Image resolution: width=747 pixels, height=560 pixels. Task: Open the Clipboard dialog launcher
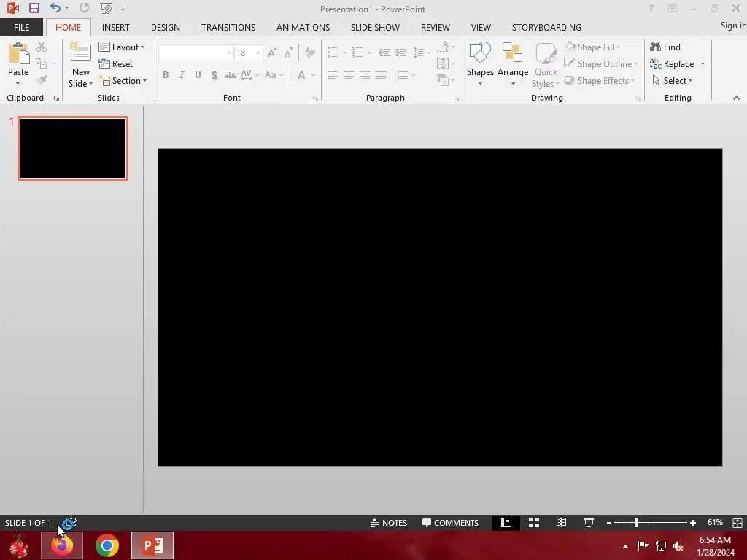[56, 98]
